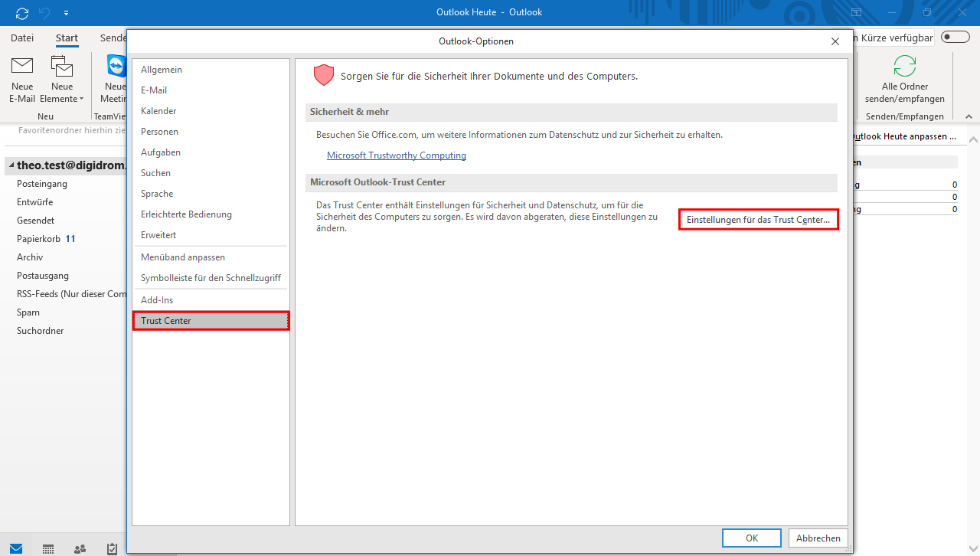This screenshot has width=980, height=556.
Task: Click the TeamViewer Neues Meeting icon
Action: pyautogui.click(x=115, y=67)
